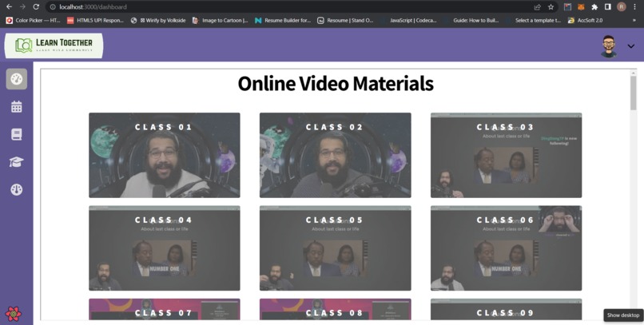The height and width of the screenshot is (325, 644).
Task: Open the calendar sidebar icon
Action: coord(17,107)
